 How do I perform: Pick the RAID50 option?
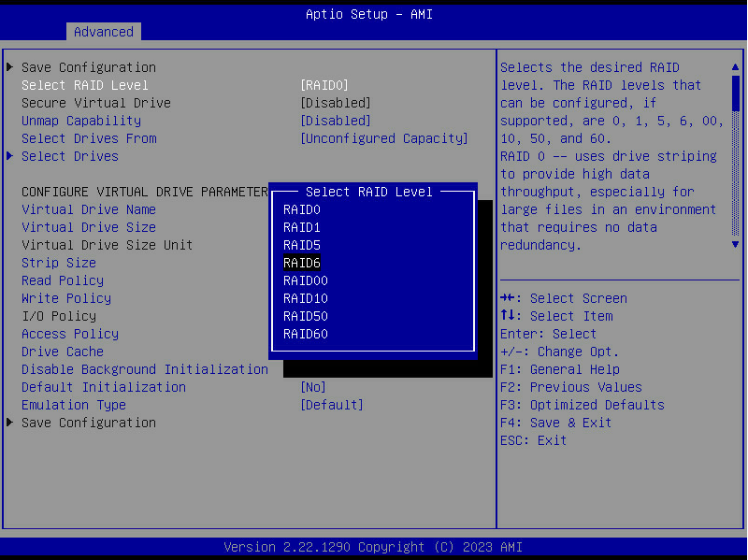point(306,316)
